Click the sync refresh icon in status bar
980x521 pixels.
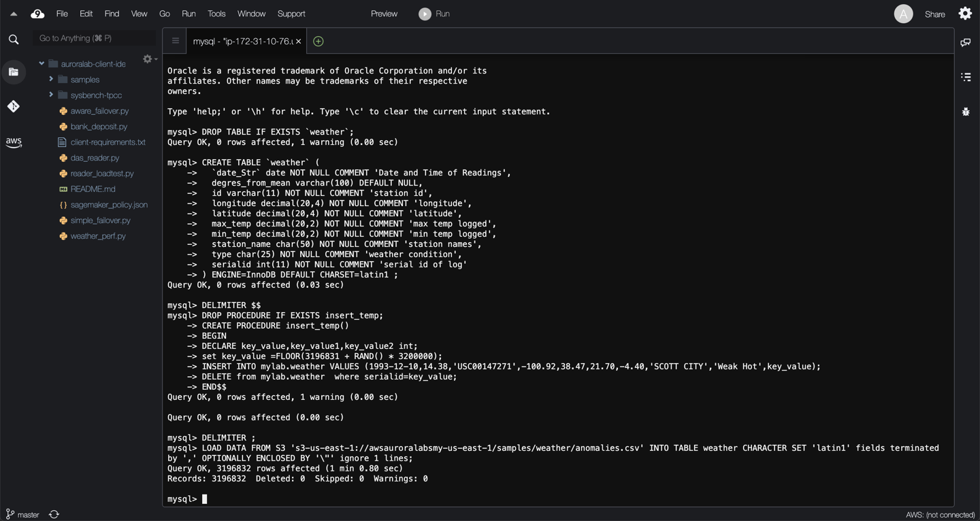54,514
